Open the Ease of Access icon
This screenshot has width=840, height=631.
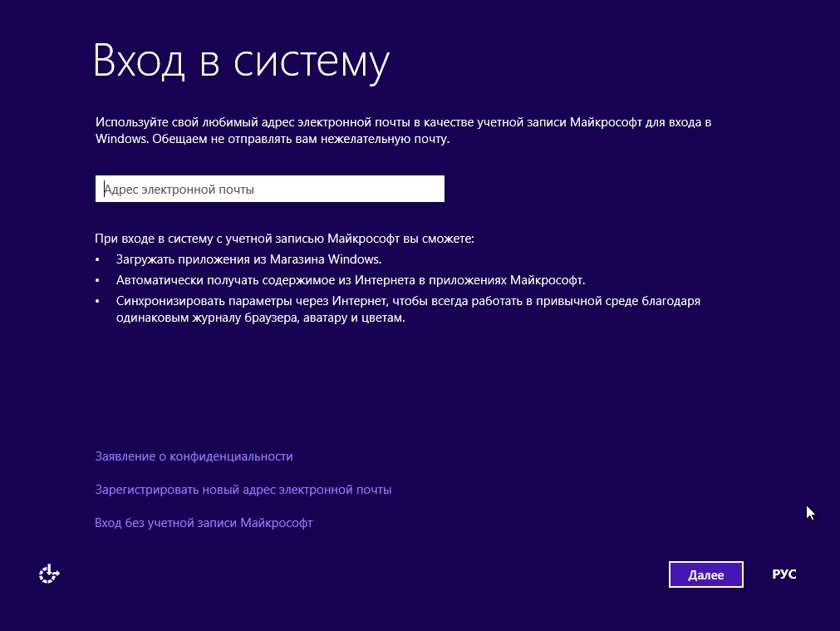[x=49, y=574]
